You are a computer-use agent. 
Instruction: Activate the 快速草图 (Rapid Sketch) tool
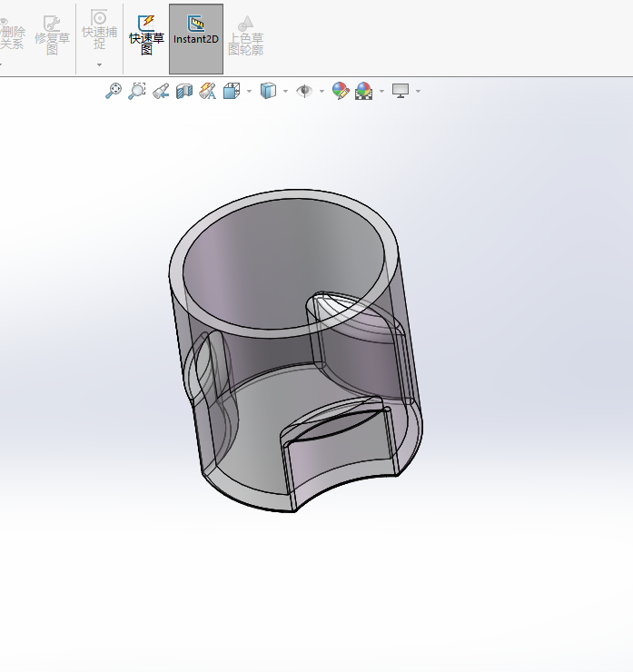pos(146,35)
